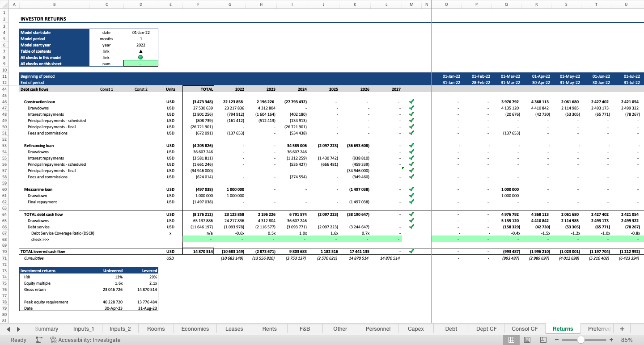
Task: Open Page Break Preview from status bar
Action: [543, 340]
